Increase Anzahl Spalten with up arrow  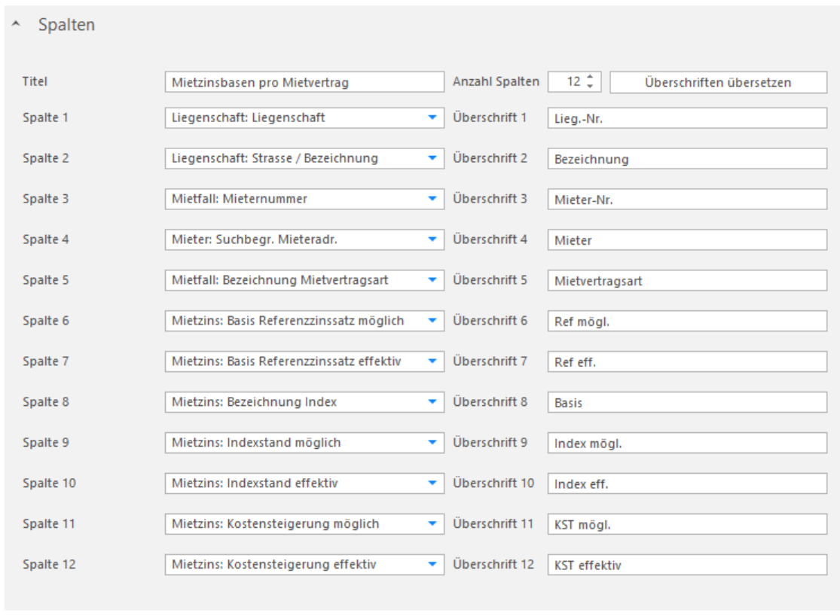(x=590, y=77)
